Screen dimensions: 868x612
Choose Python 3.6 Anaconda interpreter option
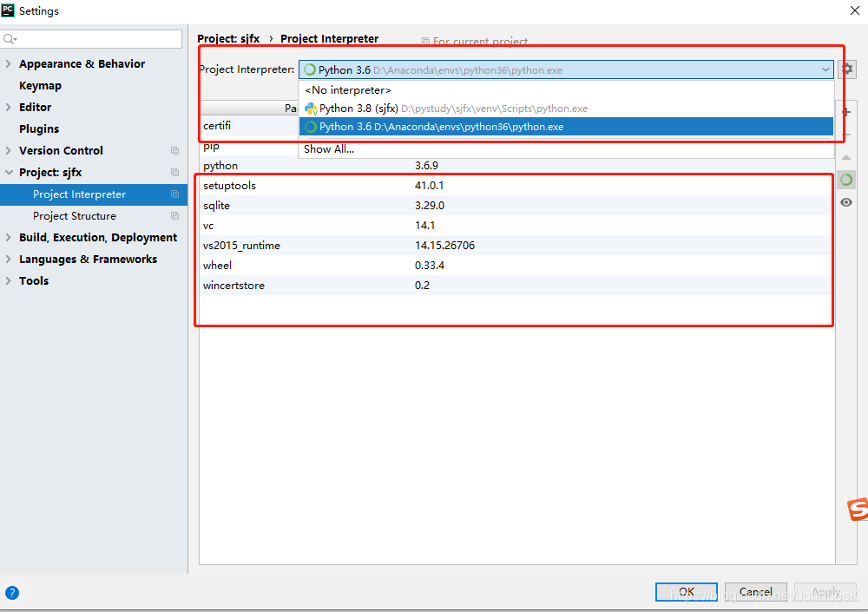point(566,127)
